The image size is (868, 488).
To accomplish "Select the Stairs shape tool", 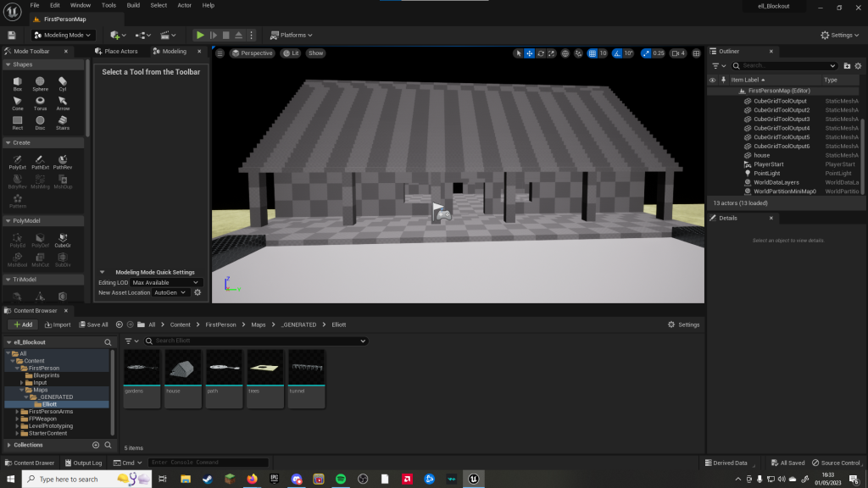I will coord(63,122).
